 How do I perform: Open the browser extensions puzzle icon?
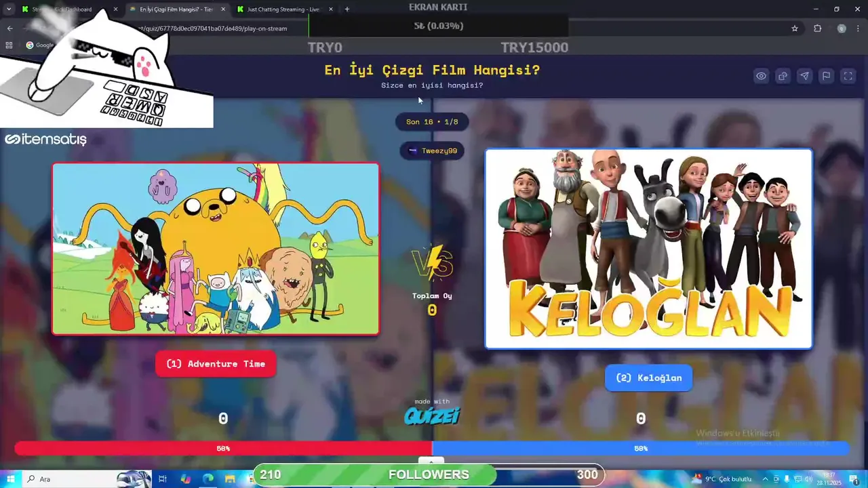817,28
